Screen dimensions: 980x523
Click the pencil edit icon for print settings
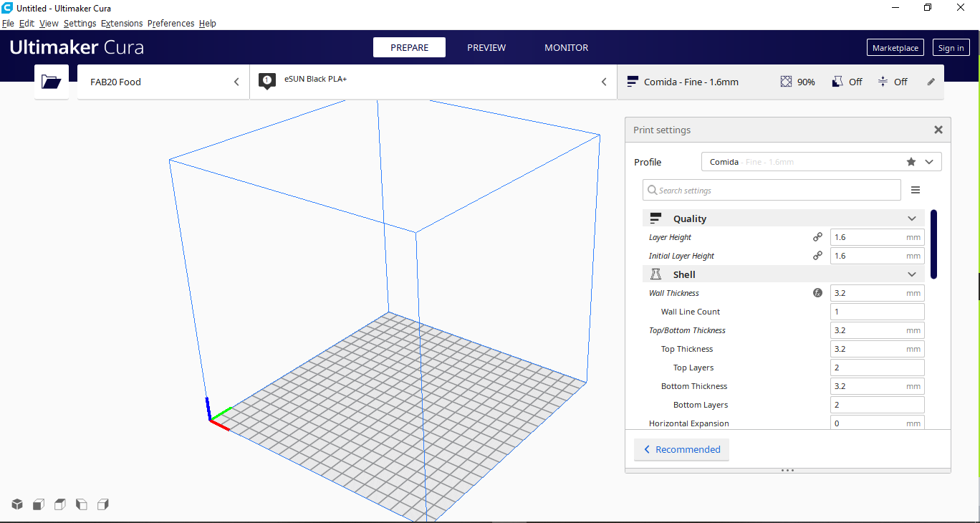[x=931, y=82]
